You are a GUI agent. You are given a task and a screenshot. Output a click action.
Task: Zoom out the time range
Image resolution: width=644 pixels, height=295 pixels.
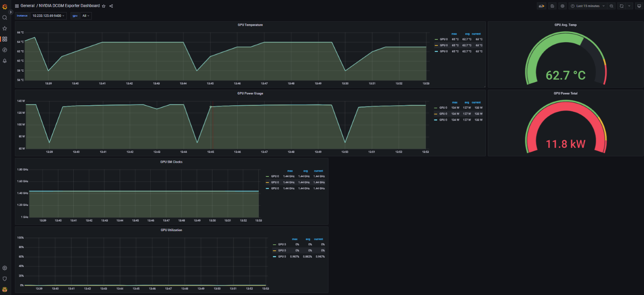(611, 6)
